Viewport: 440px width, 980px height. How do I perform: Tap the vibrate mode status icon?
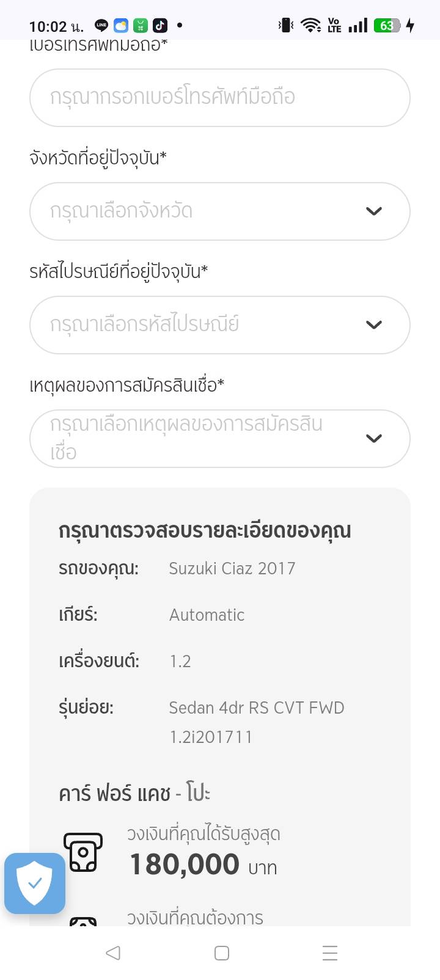[286, 26]
